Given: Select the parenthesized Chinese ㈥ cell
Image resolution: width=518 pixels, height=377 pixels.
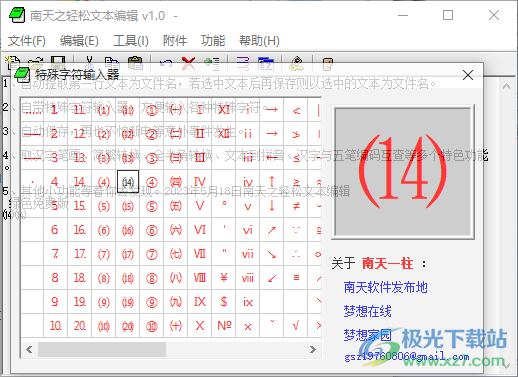Looking at the screenshot, I should pos(176,230).
